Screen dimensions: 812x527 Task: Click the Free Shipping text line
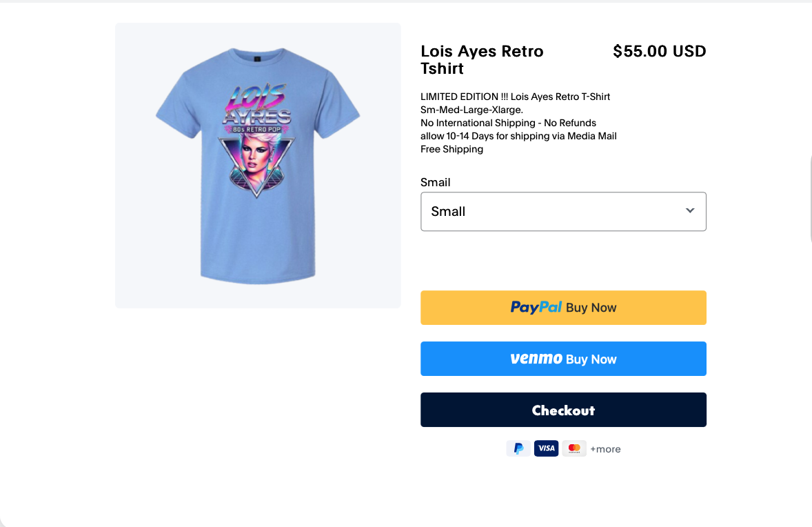[451, 149]
